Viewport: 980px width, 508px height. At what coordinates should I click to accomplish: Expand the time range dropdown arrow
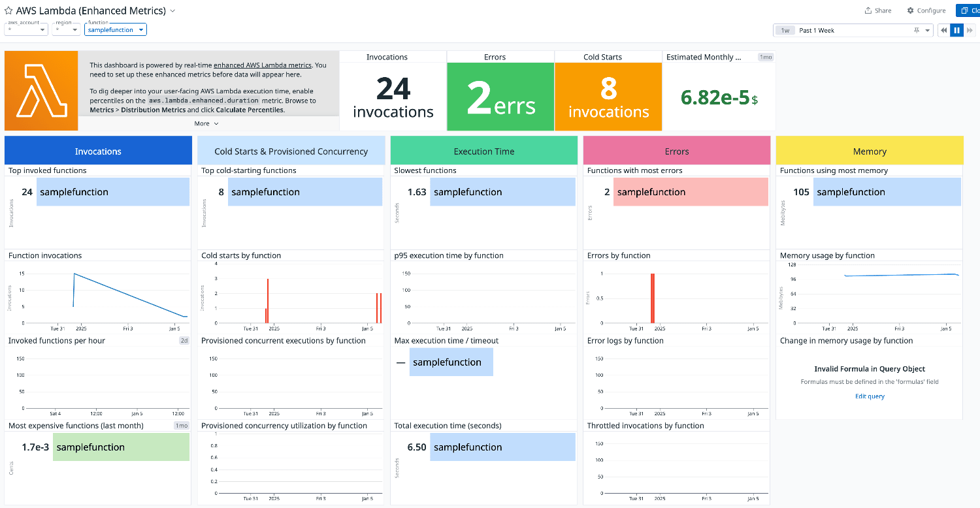click(928, 31)
